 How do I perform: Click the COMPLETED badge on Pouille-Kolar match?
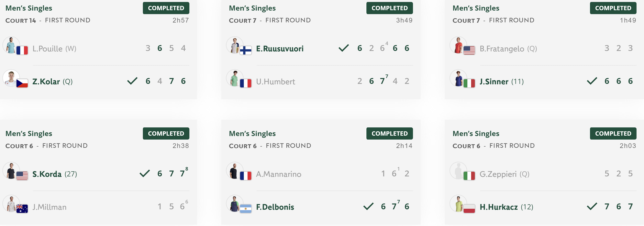tap(166, 8)
